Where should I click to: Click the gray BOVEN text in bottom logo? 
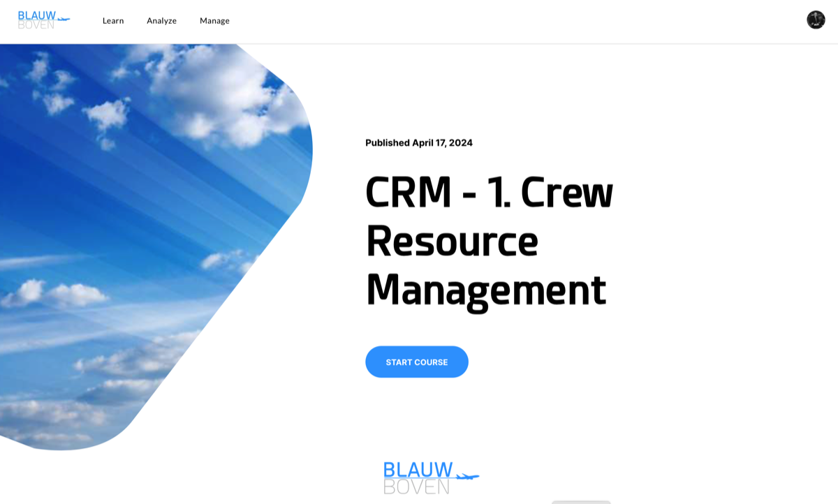coord(416,487)
